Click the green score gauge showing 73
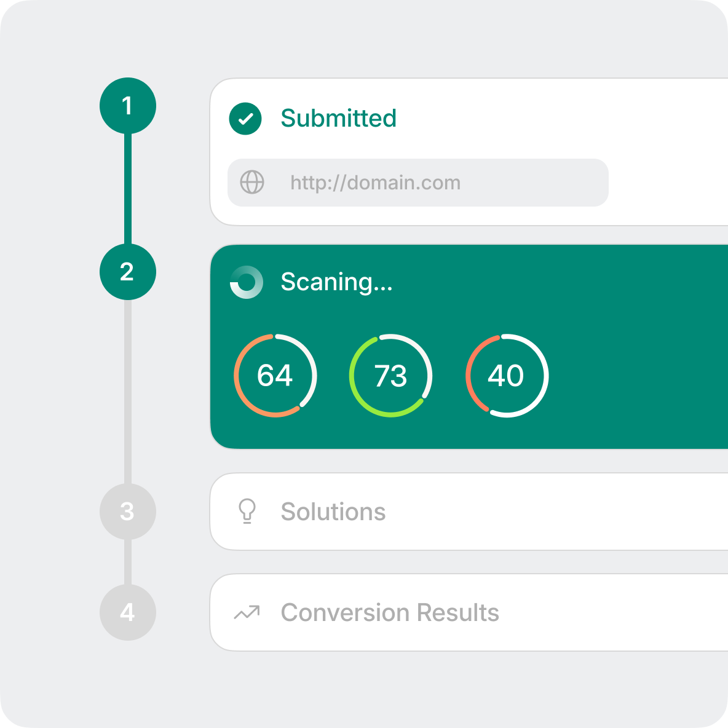 (x=390, y=376)
